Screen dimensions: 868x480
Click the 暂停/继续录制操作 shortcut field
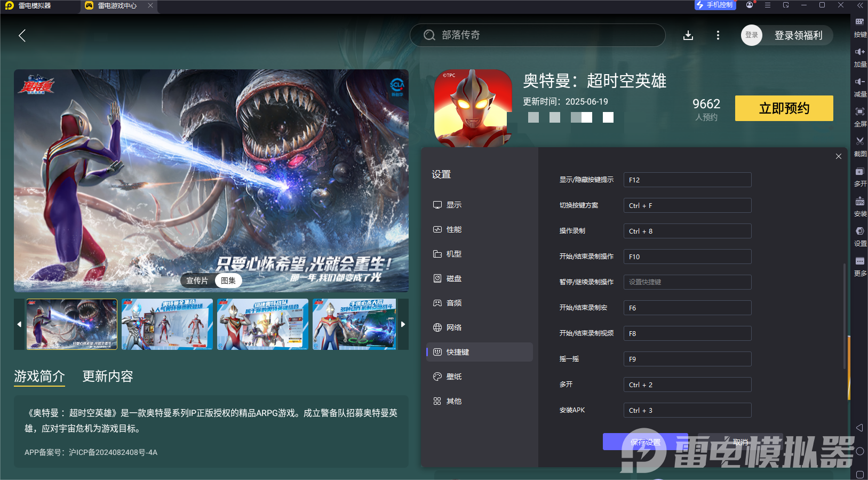tap(687, 282)
